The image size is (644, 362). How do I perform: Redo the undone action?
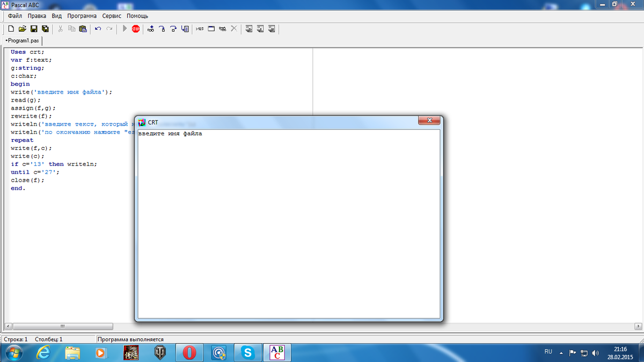[109, 28]
